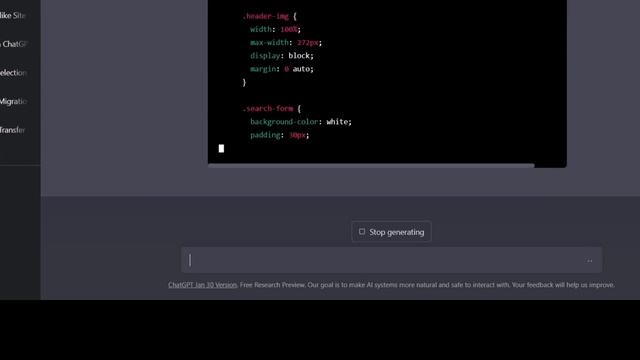Click the 'margin: 0 auto;' code line
The image size is (640, 360).
click(282, 69)
